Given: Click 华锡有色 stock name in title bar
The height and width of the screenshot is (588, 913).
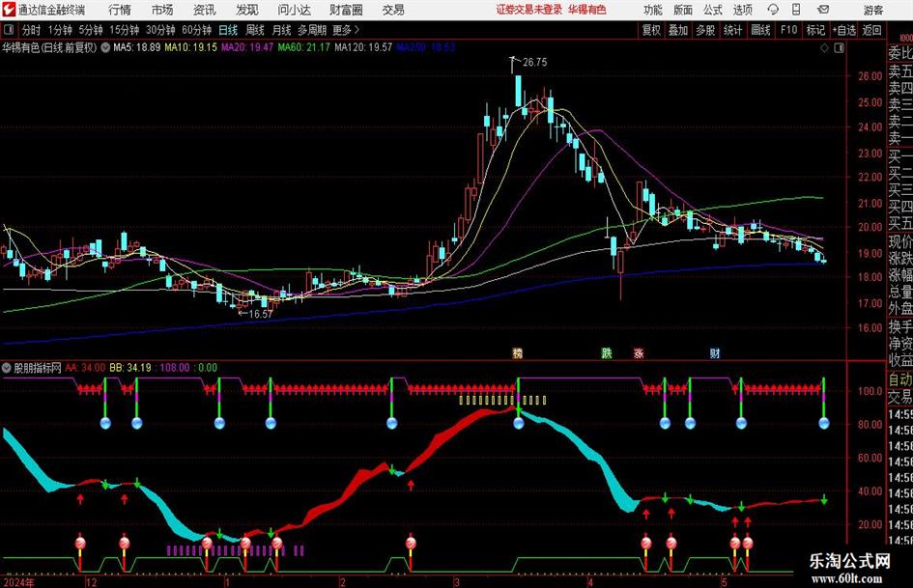Looking at the screenshot, I should pyautogui.click(x=587, y=10).
